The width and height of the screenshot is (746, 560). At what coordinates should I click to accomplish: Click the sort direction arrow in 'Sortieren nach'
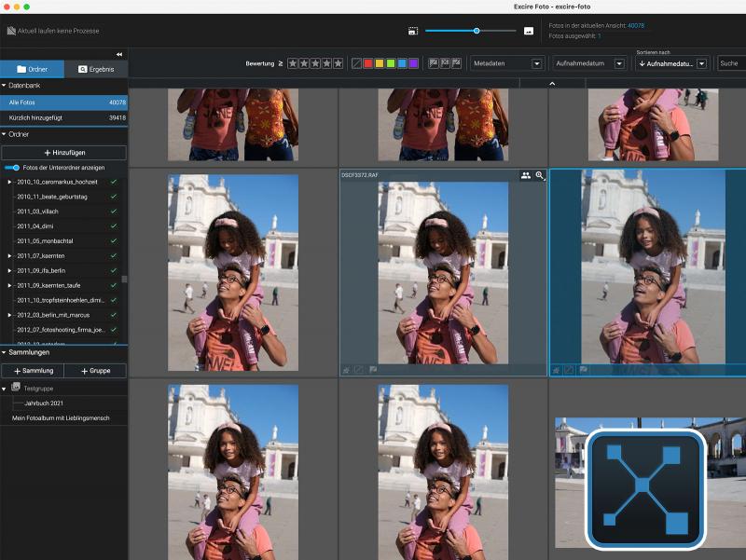(642, 64)
